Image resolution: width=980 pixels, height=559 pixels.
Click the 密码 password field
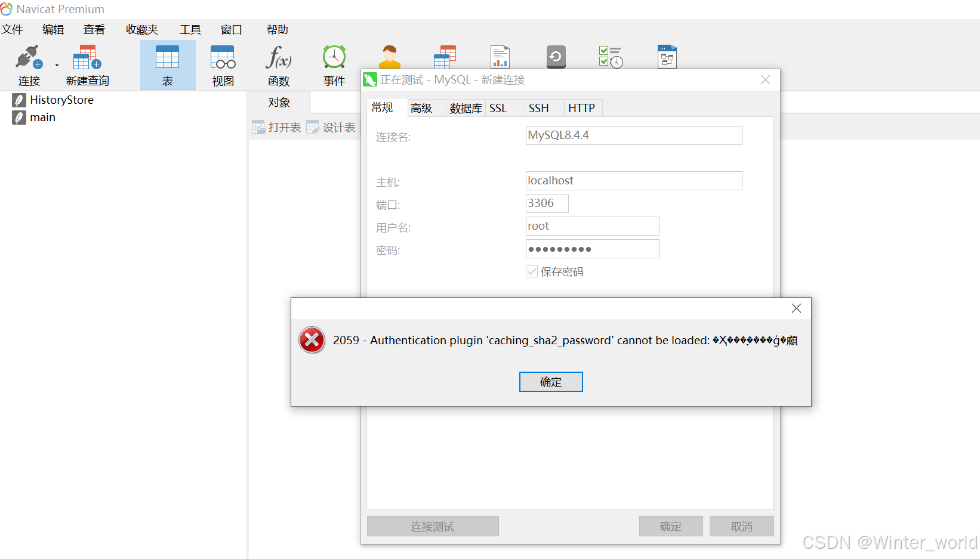pyautogui.click(x=592, y=249)
